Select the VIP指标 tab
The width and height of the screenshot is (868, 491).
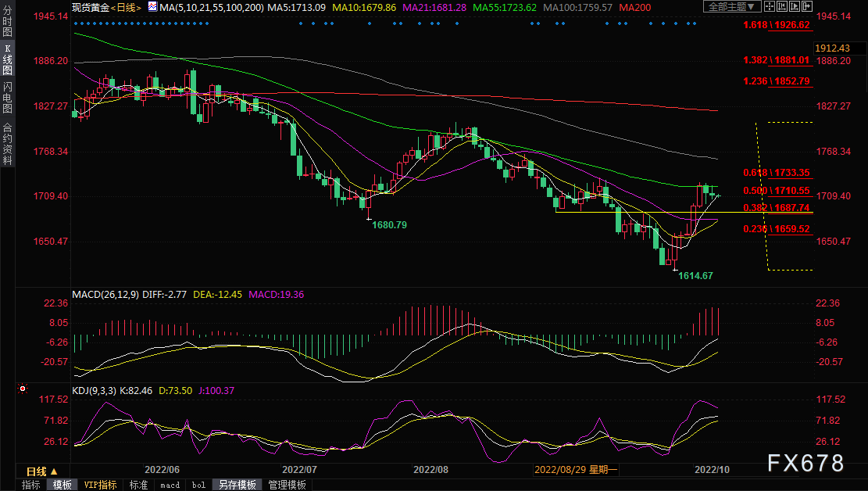coord(100,485)
